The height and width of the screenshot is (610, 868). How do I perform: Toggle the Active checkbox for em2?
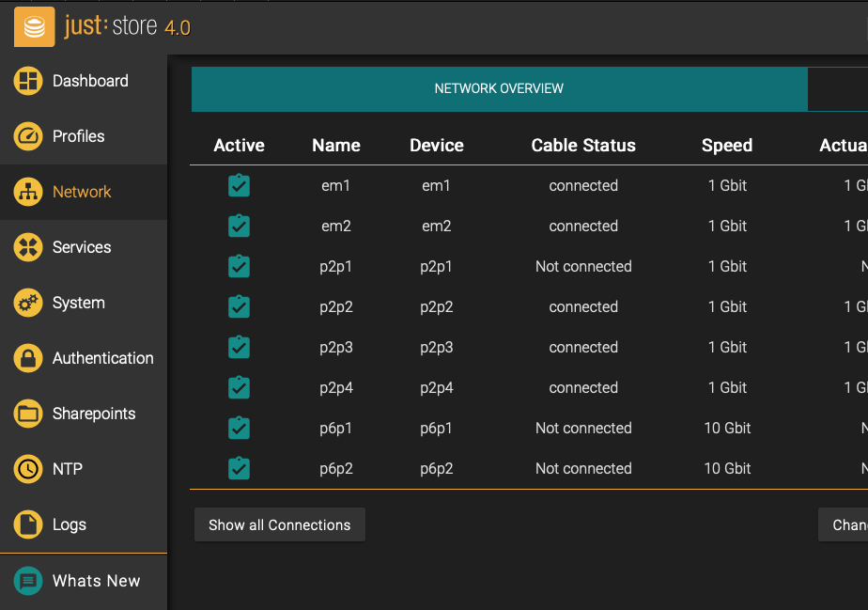click(x=240, y=226)
